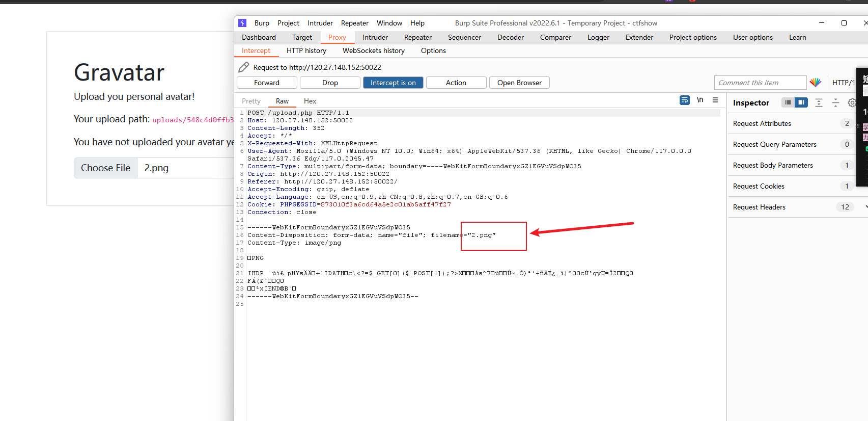Image resolution: width=868 pixels, height=421 pixels.
Task: Click the Comment this item field
Action: point(760,83)
